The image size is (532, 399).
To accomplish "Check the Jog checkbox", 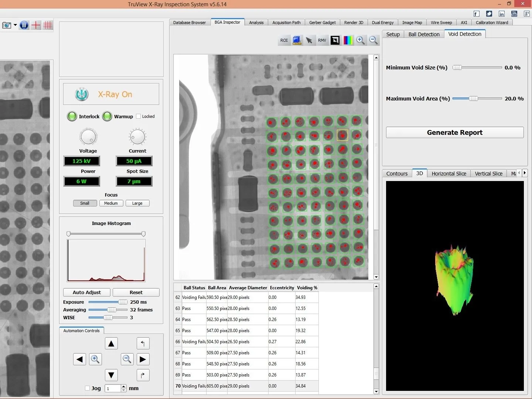I will click(x=88, y=388).
